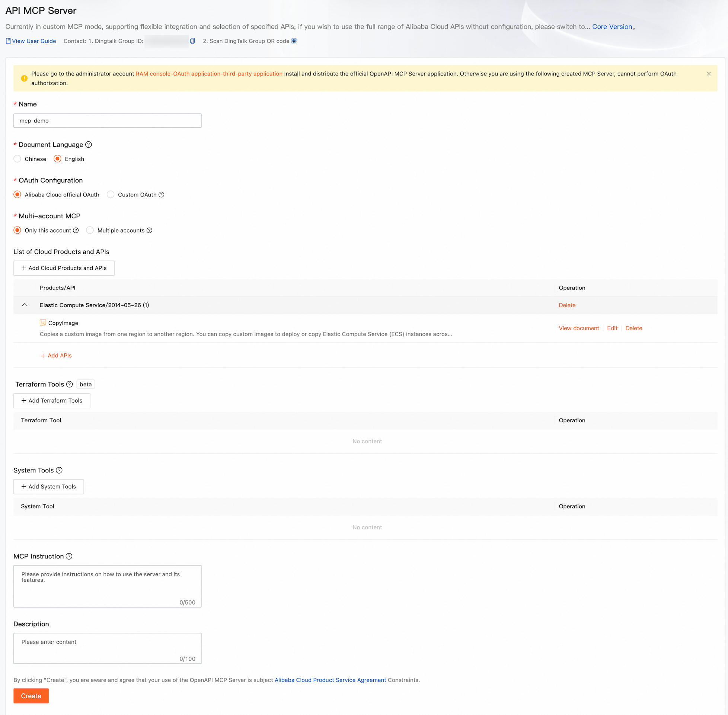Show help for Multiple accounts
Screen dimensions: 728x715
coord(150,230)
